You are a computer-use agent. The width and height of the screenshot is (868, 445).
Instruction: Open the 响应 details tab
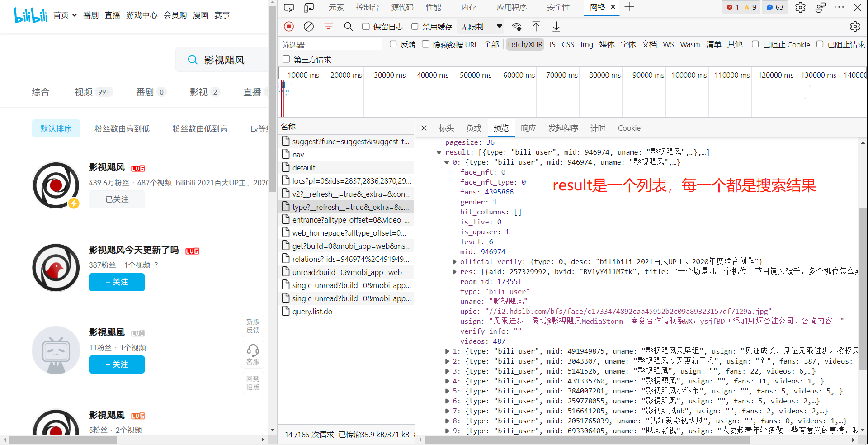(528, 128)
